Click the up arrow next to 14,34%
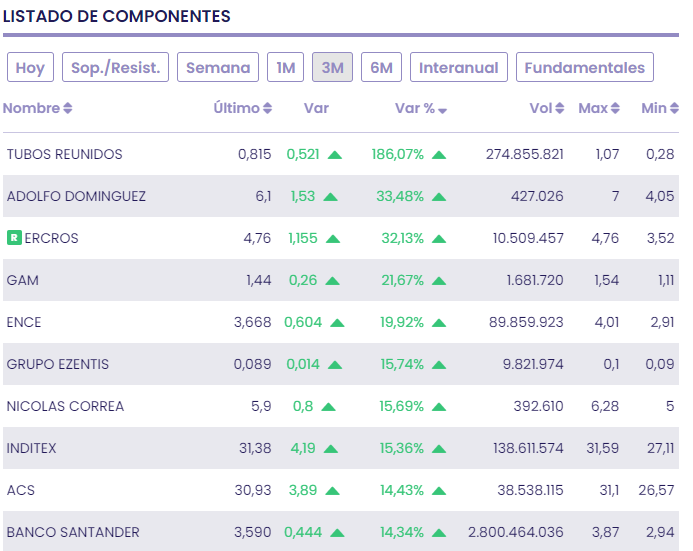 point(439,532)
